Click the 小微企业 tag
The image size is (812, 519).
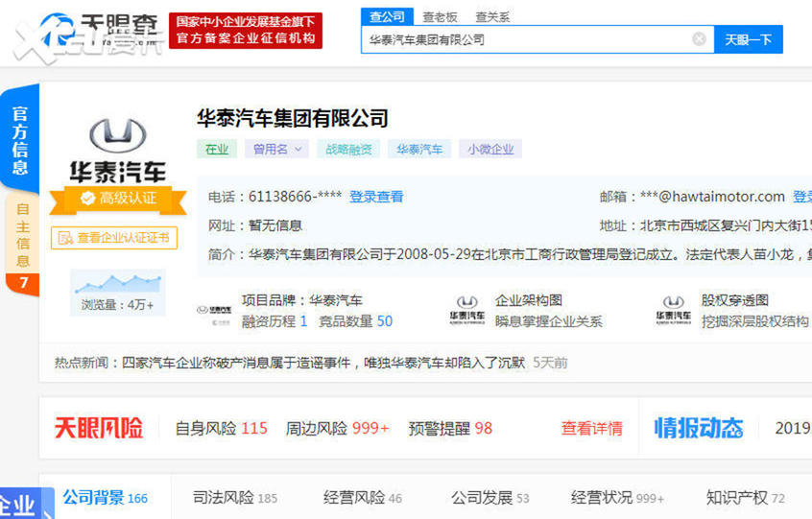(x=490, y=149)
